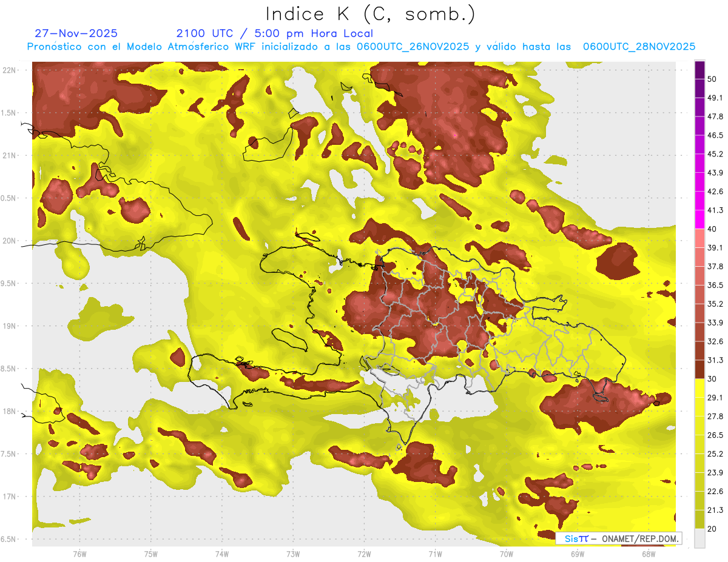
Task: Click the "2100 UTC / 5:00 pm Hora Local" time label
Action: (275, 33)
